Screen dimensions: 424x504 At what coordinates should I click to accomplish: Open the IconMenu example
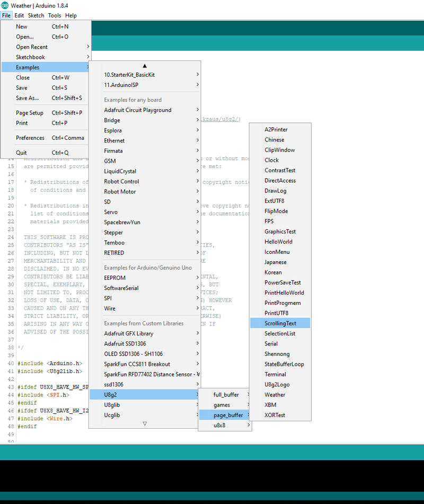tap(280, 252)
